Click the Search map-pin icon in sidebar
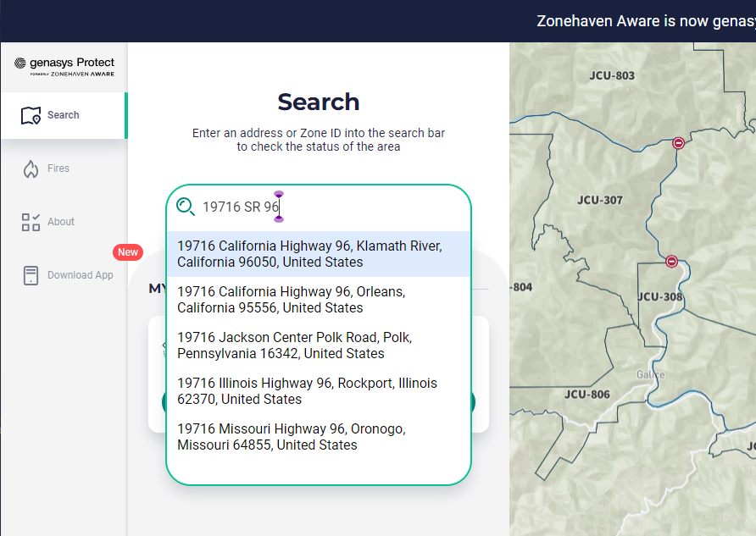This screenshot has height=536, width=756. (x=31, y=115)
